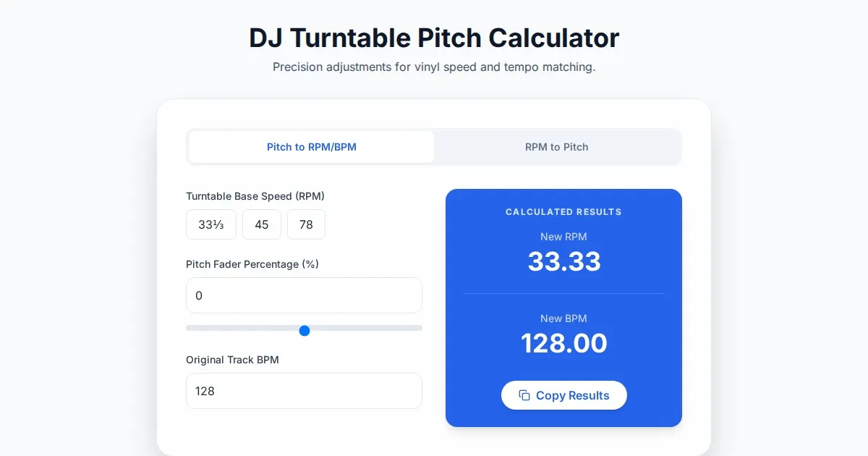Choose the 33⅓ RPM base speed

pos(210,224)
